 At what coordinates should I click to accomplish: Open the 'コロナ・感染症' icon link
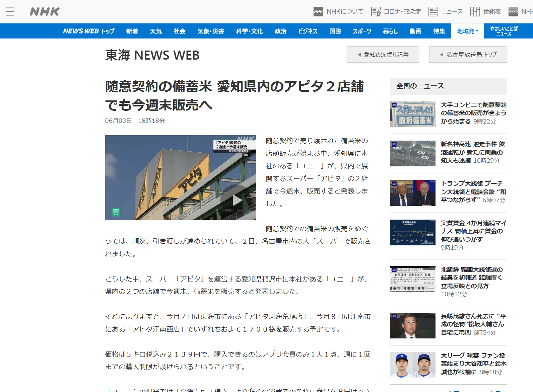coord(396,12)
